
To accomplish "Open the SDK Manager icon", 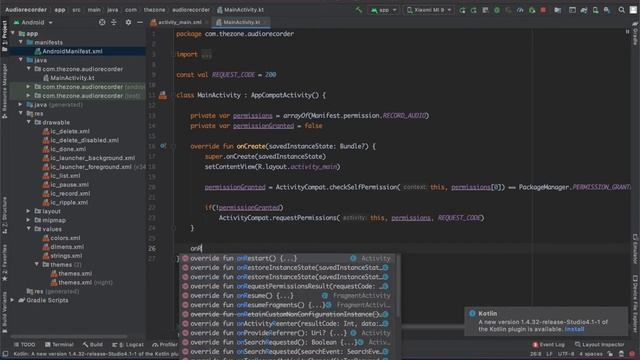I will 607,10.
